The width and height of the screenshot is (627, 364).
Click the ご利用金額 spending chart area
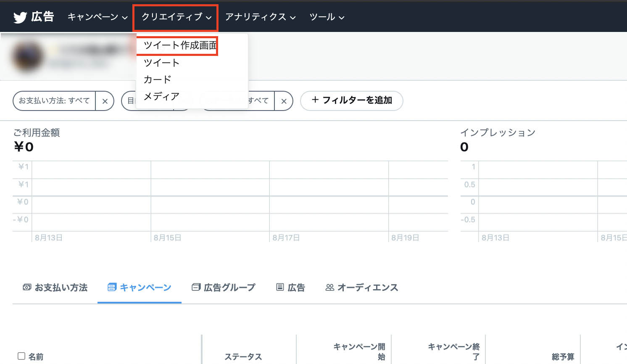coord(231,198)
